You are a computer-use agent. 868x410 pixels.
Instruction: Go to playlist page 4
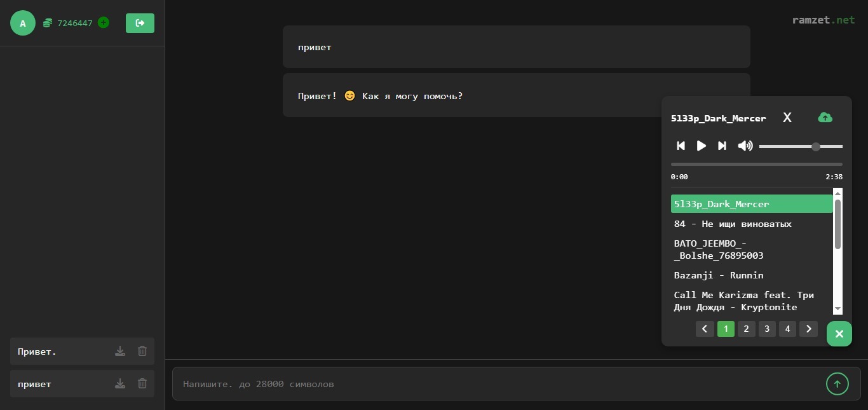pos(787,329)
